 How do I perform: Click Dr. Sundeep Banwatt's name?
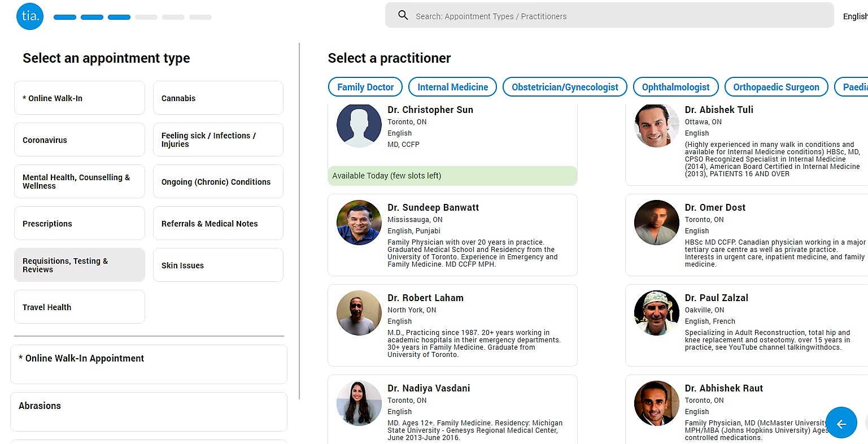point(433,207)
